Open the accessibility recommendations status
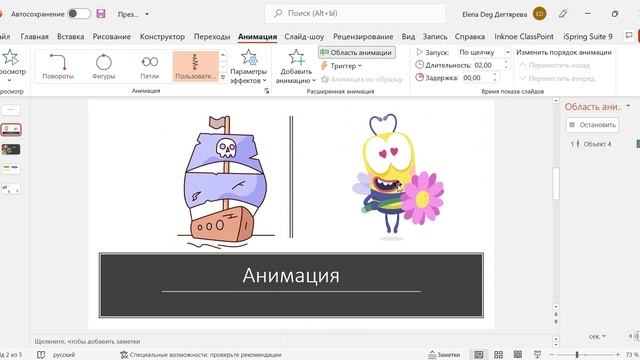This screenshot has height=360, width=640. [x=201, y=355]
